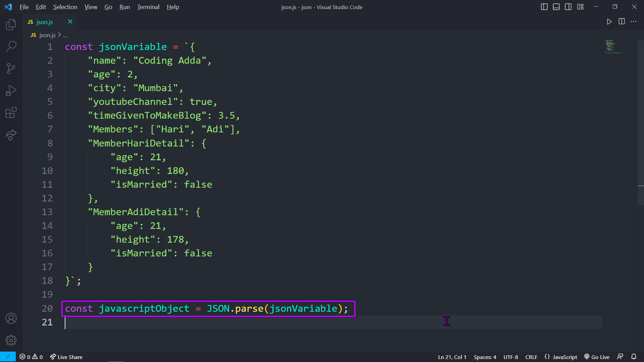Image resolution: width=644 pixels, height=362 pixels.
Task: Click javascriptObject on line 20
Action: tap(144, 308)
